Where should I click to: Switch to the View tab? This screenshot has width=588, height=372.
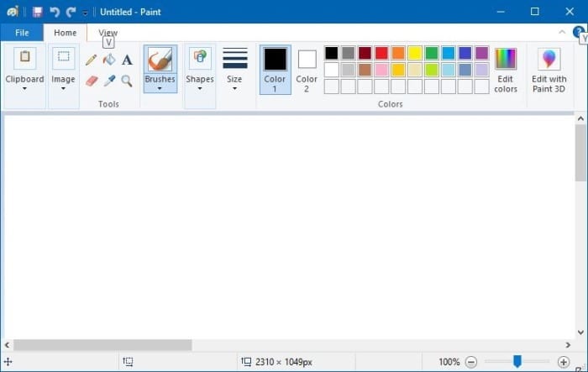pos(108,33)
